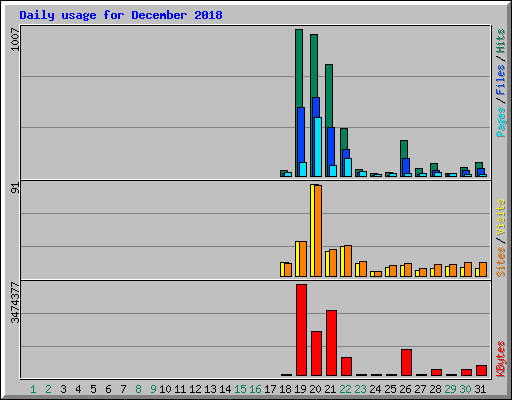Click day 10 on the axis
Image resolution: width=512 pixels, height=400 pixels.
(x=165, y=389)
